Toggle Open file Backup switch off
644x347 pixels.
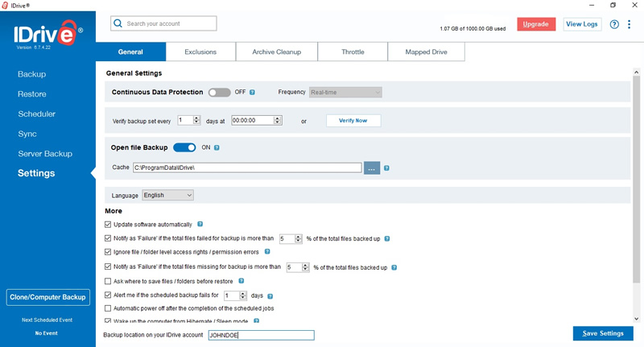pyautogui.click(x=184, y=147)
